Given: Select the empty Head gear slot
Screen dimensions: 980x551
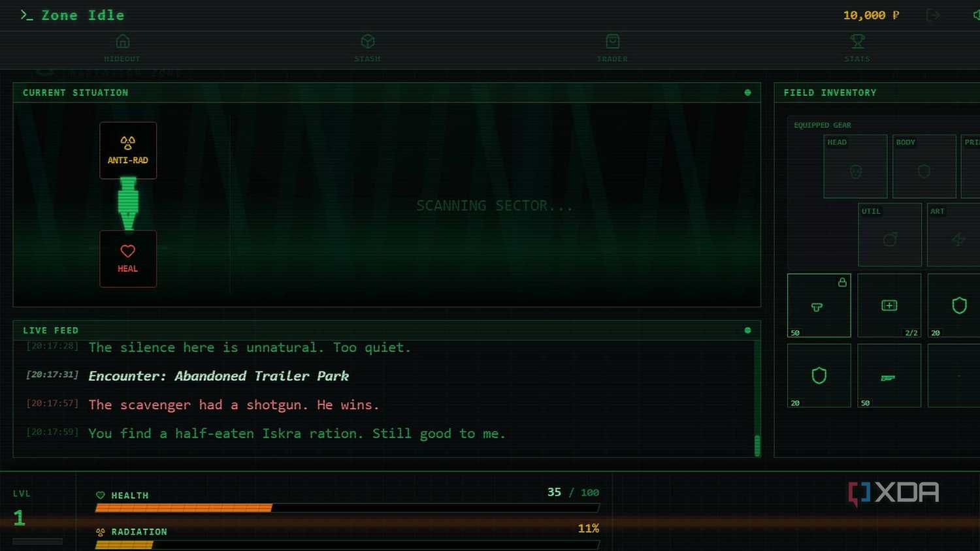Looking at the screenshot, I should point(855,166).
